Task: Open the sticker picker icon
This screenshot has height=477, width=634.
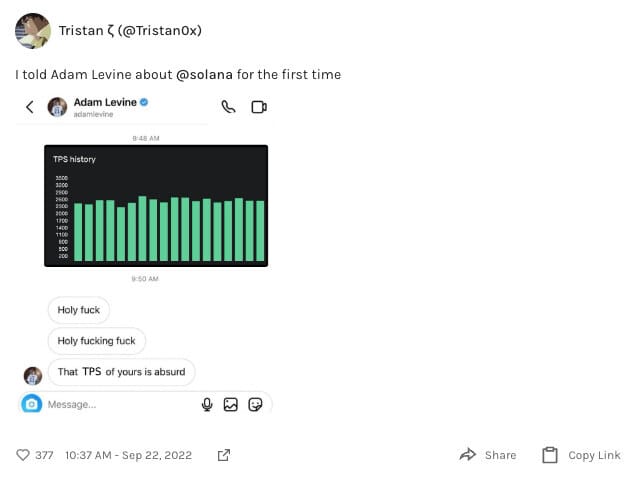Action: tap(255, 404)
